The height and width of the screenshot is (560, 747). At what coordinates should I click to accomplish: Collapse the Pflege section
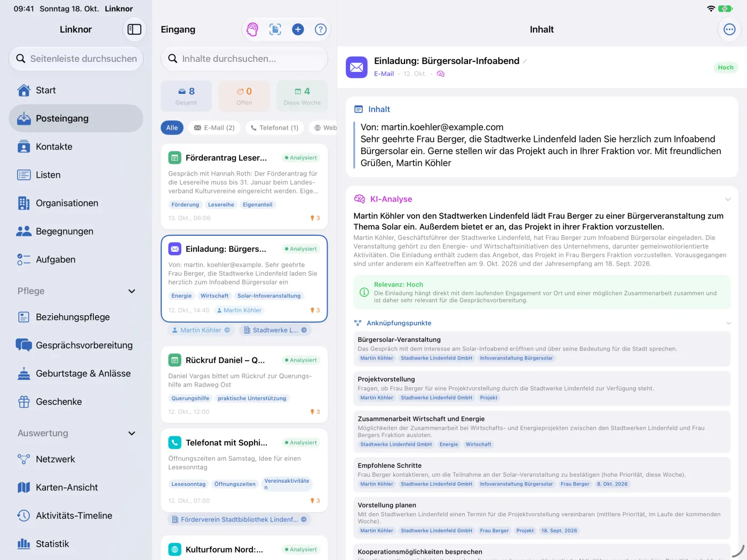(x=132, y=291)
